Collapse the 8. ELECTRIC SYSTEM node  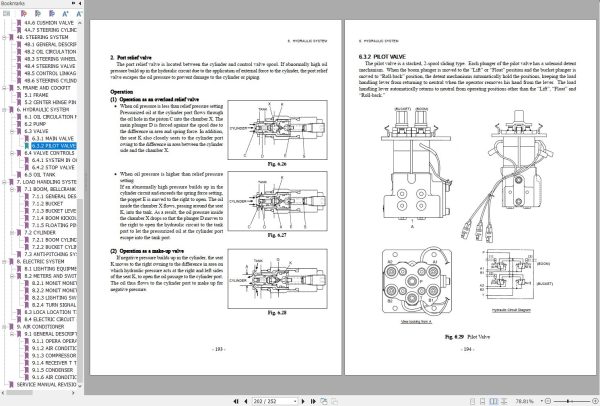coord(4,262)
